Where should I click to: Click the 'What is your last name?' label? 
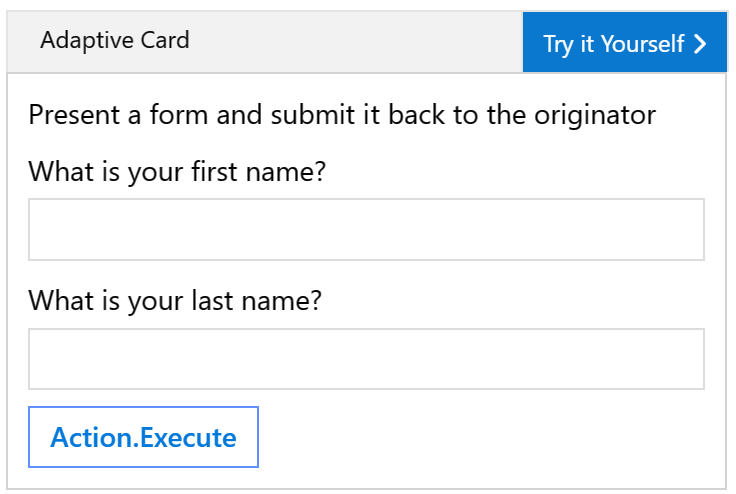[175, 300]
